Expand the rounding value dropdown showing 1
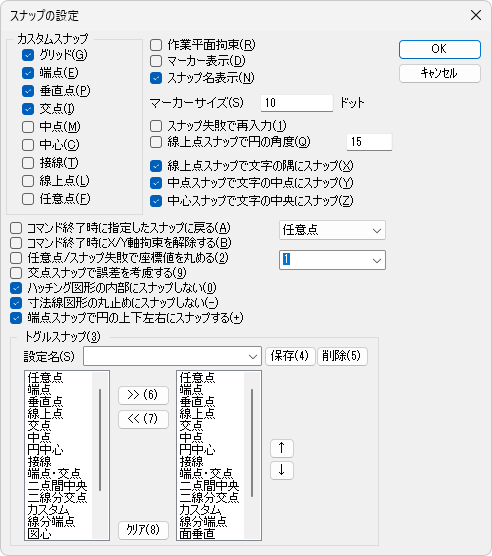Screen dimensions: 492x556 (332, 260)
